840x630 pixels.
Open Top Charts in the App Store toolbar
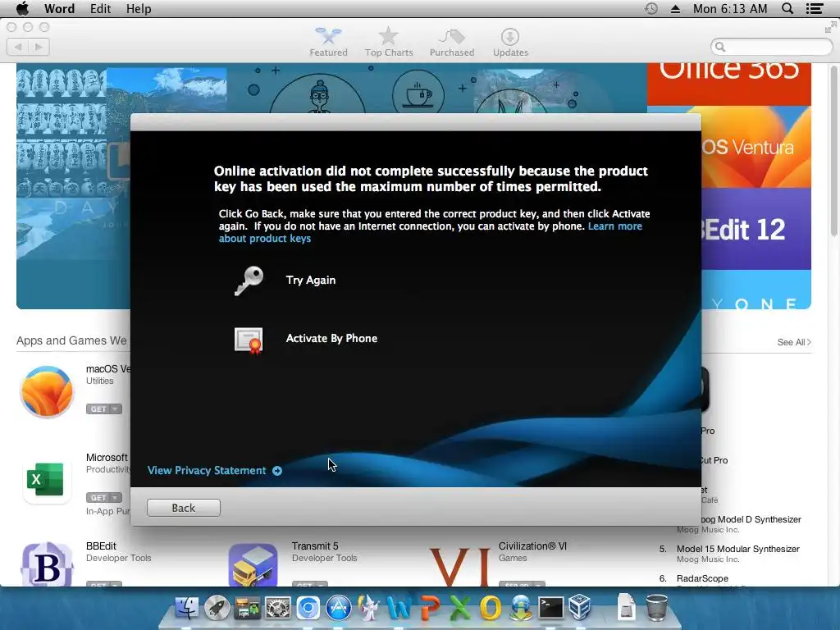point(389,43)
